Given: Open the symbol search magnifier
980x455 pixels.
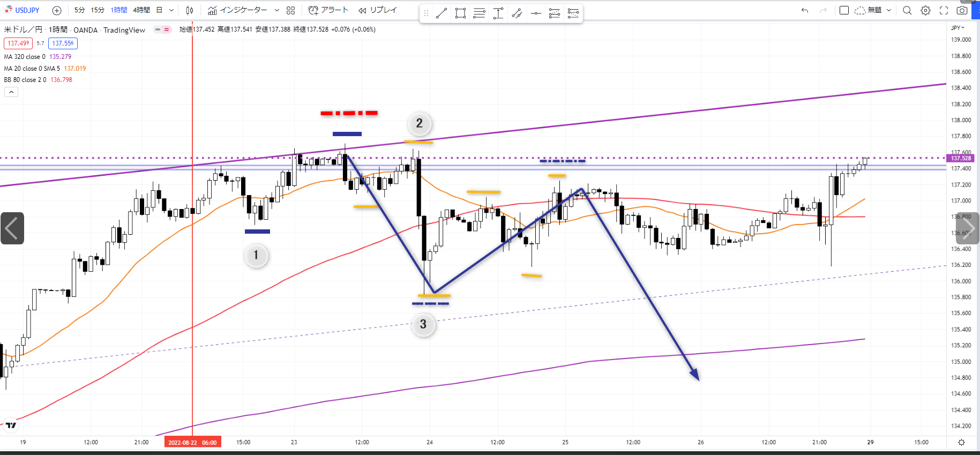Looking at the screenshot, I should coord(907,10).
